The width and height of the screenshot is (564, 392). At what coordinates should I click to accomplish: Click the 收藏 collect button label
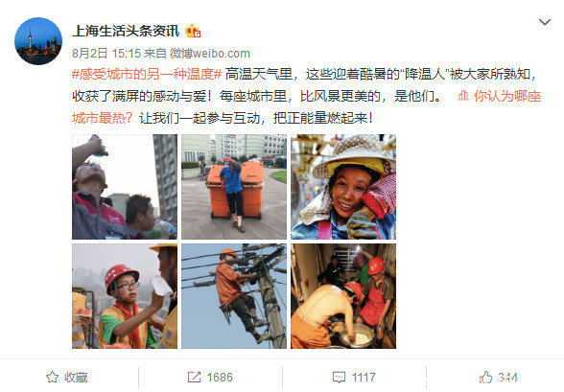click(76, 378)
